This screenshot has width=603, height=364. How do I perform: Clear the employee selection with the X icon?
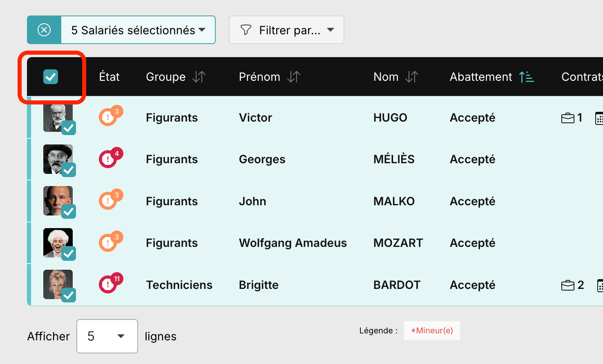[x=44, y=30]
